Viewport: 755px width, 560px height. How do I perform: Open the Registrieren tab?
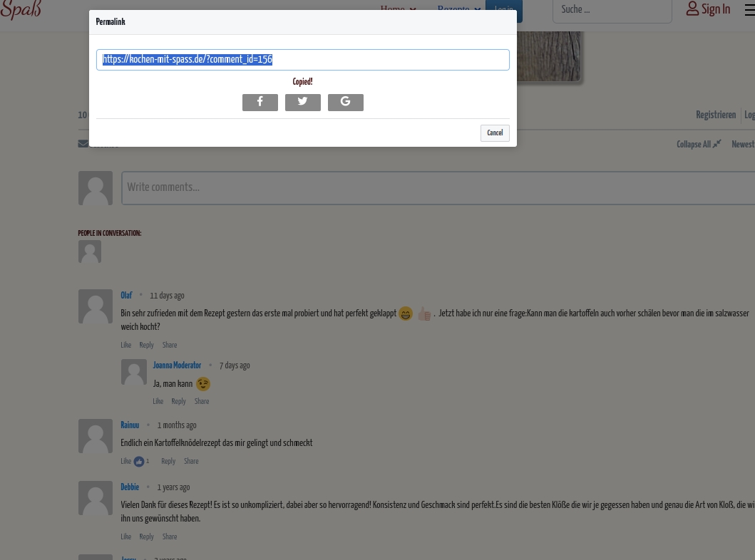click(x=716, y=115)
